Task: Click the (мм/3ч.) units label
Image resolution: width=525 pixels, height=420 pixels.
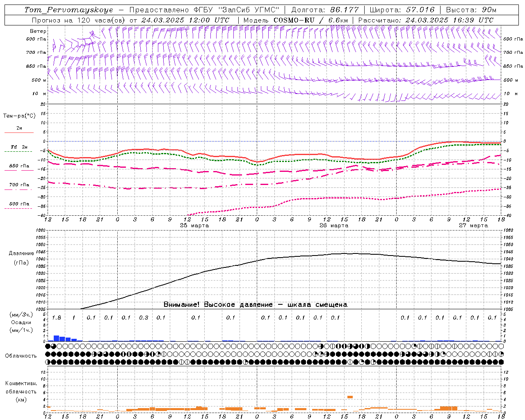Action: coord(21,315)
